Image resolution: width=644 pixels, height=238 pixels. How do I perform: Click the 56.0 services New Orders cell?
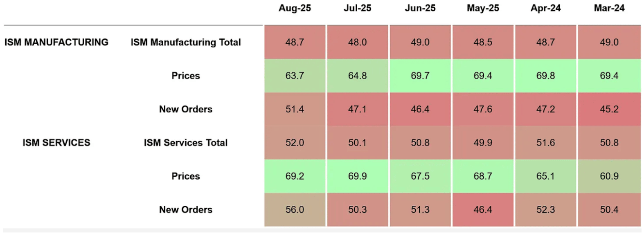coord(295,210)
